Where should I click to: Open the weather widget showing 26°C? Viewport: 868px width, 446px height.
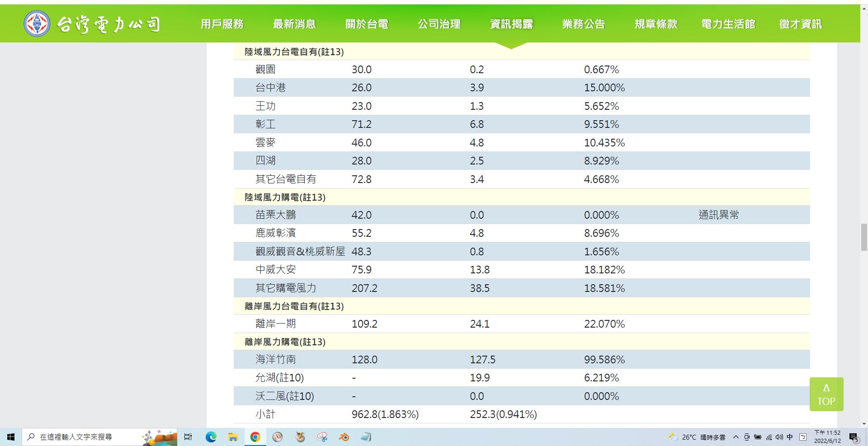(697, 437)
